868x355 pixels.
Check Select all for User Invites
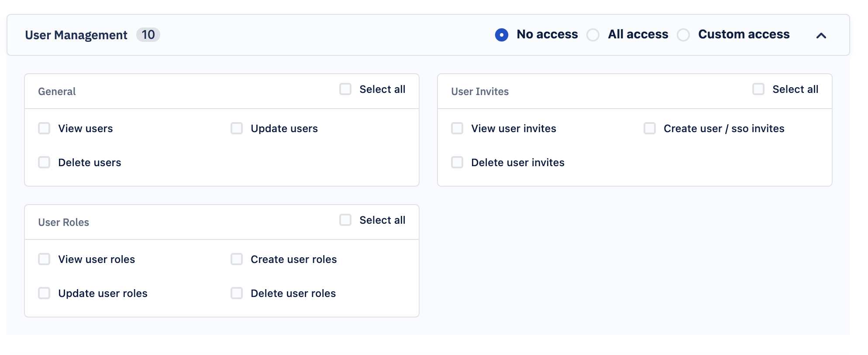click(758, 89)
